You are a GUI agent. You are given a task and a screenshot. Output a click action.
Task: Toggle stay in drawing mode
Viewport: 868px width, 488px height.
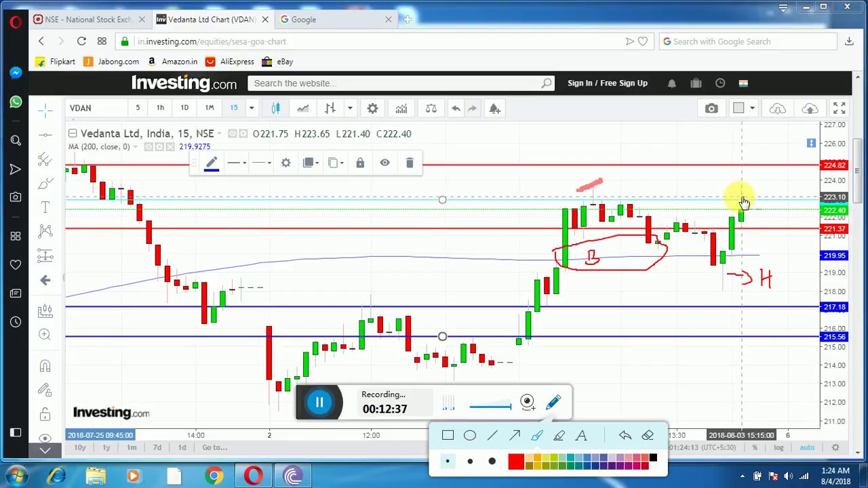45,390
